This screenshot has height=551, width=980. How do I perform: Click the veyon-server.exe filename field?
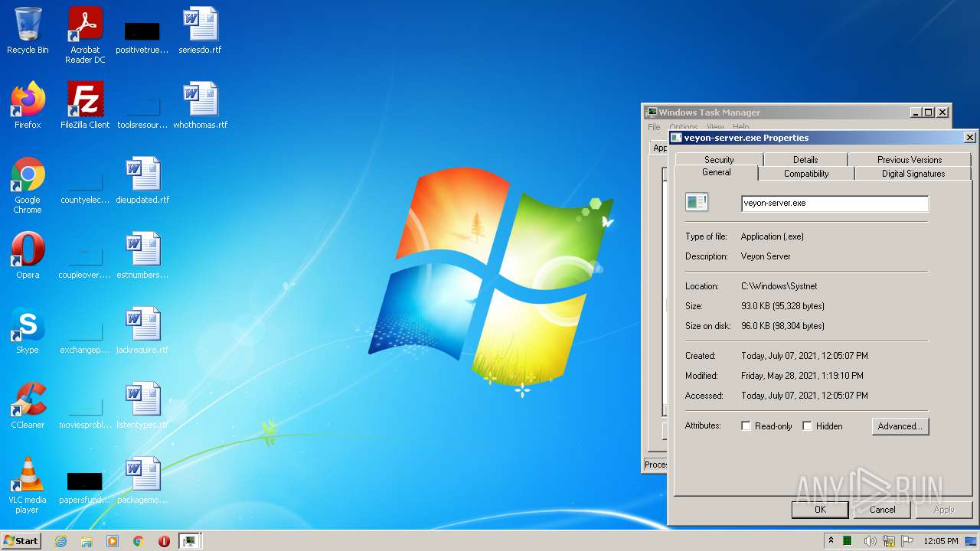click(835, 203)
